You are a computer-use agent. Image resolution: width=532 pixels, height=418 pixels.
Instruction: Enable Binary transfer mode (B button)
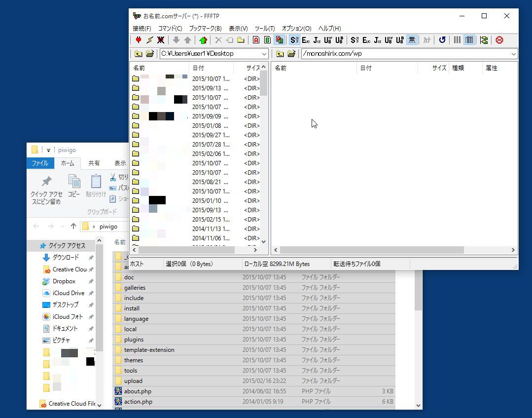[267, 40]
